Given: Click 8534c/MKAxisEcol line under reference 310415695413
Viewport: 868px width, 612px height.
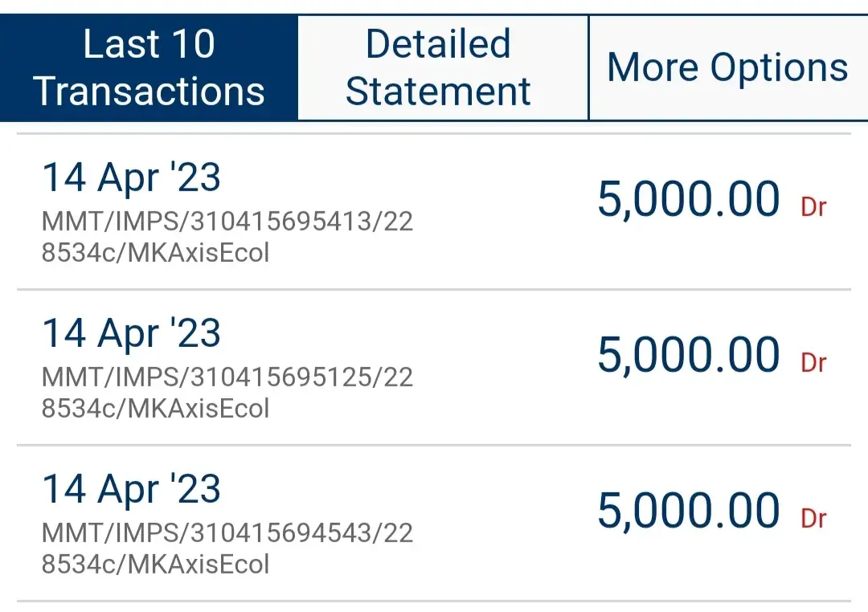Looking at the screenshot, I should pos(155,253).
